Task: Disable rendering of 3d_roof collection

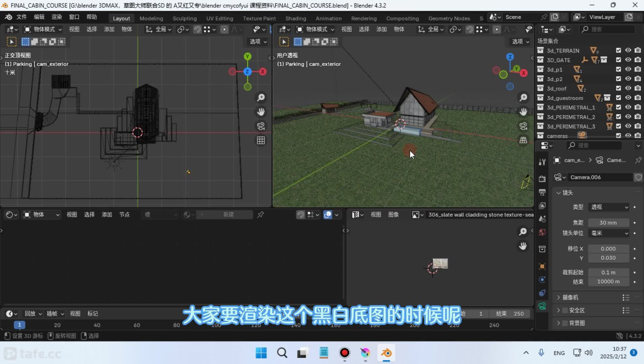Action: (x=638, y=88)
